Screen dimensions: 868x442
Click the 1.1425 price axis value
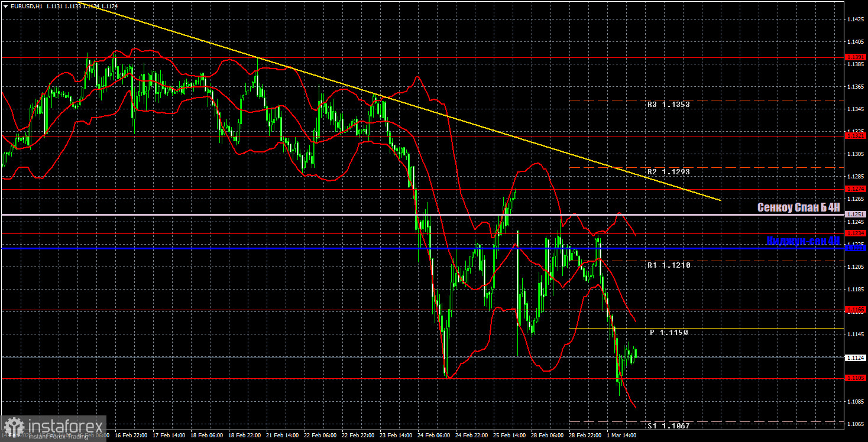coord(856,20)
